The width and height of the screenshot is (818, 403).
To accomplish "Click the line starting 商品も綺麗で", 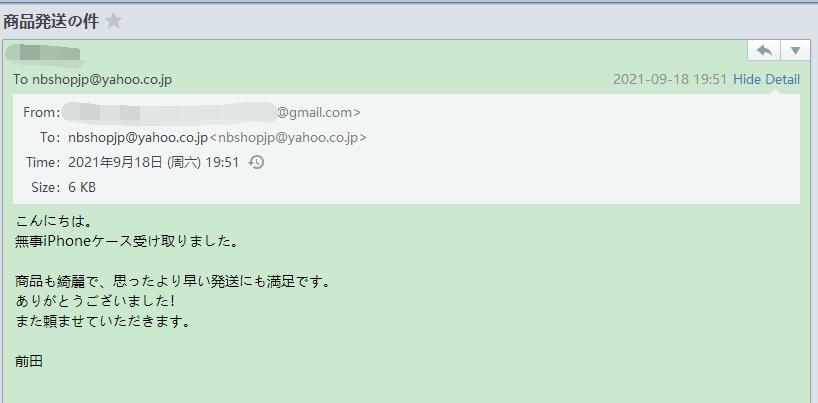I will (173, 282).
